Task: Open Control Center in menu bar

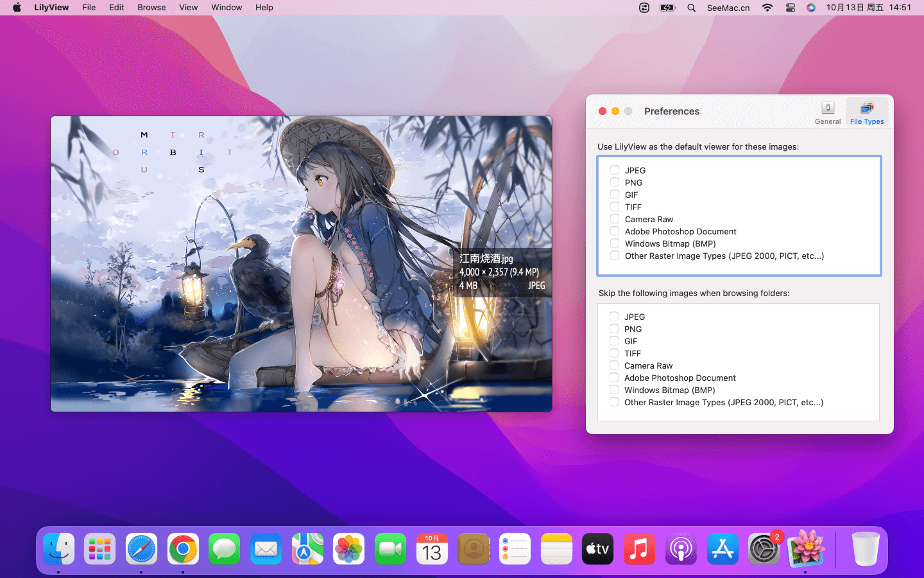Action: point(791,8)
